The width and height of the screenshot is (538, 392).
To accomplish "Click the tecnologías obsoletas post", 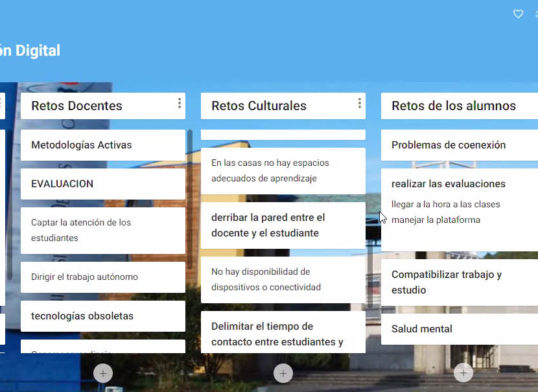I will (103, 316).
